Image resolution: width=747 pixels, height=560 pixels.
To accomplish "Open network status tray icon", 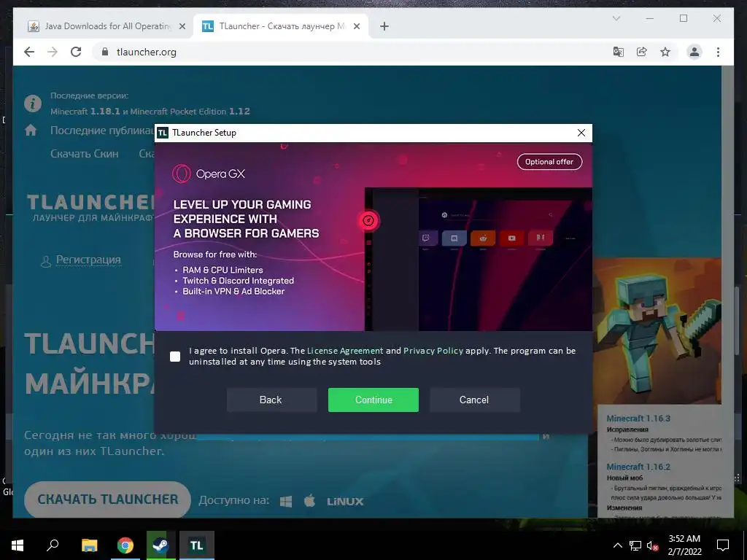I will click(x=635, y=545).
